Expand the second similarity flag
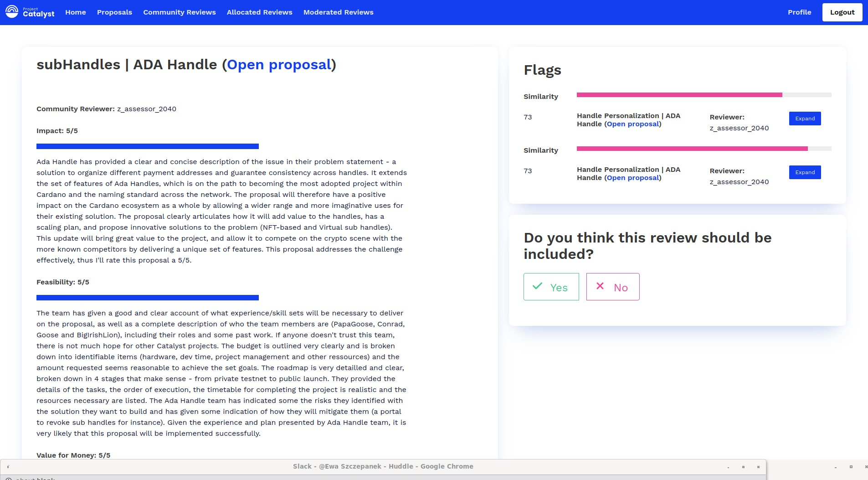 tap(805, 172)
